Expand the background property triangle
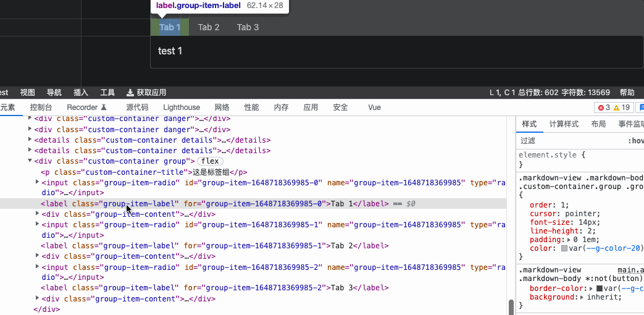Image resolution: width=644 pixels, height=315 pixels. 583,297
